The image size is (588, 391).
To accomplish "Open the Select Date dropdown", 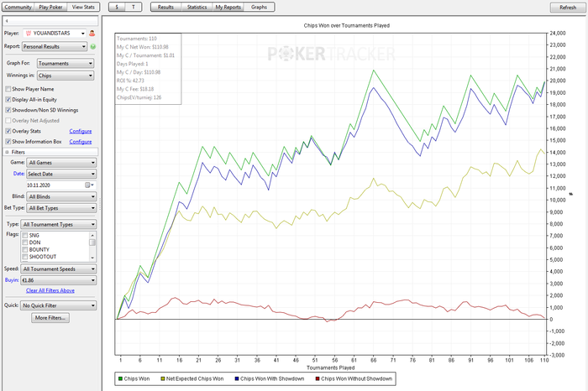I will (61, 174).
